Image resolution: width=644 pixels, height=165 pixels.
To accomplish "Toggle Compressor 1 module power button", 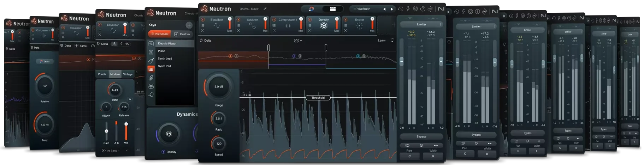I will [x=274, y=20].
